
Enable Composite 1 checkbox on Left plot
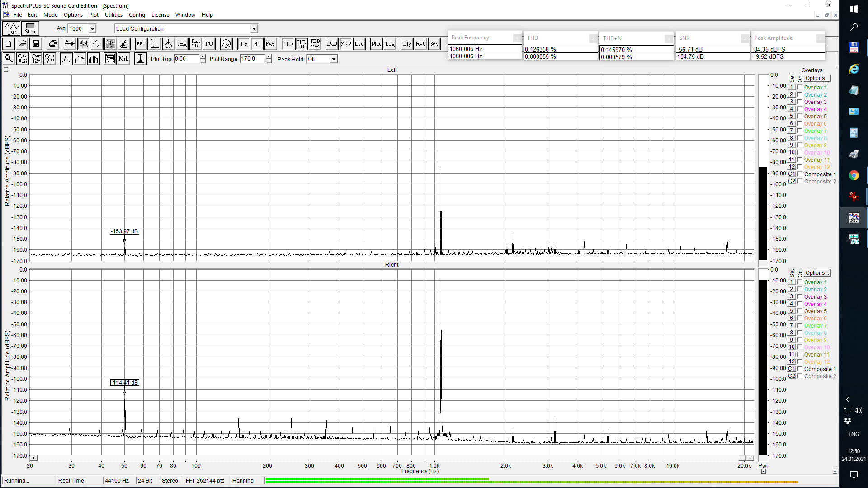pos(800,174)
